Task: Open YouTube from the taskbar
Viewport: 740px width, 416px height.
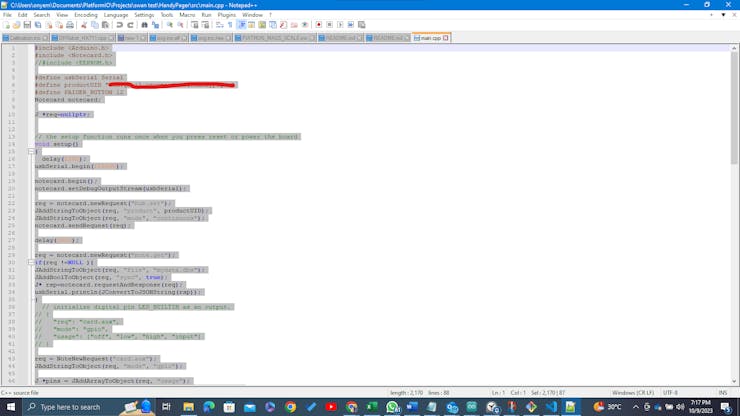Action: [331, 407]
